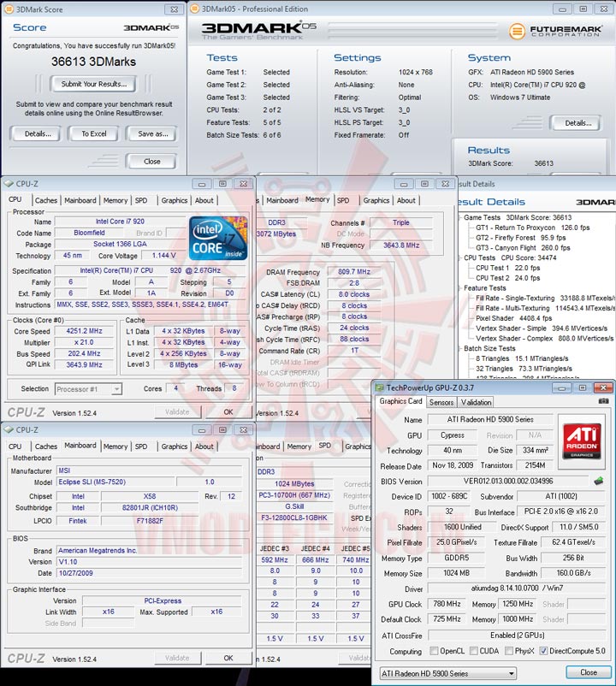
Task: Click the Bus Interface PCI-E 2.0 x16 field
Action: point(561,512)
